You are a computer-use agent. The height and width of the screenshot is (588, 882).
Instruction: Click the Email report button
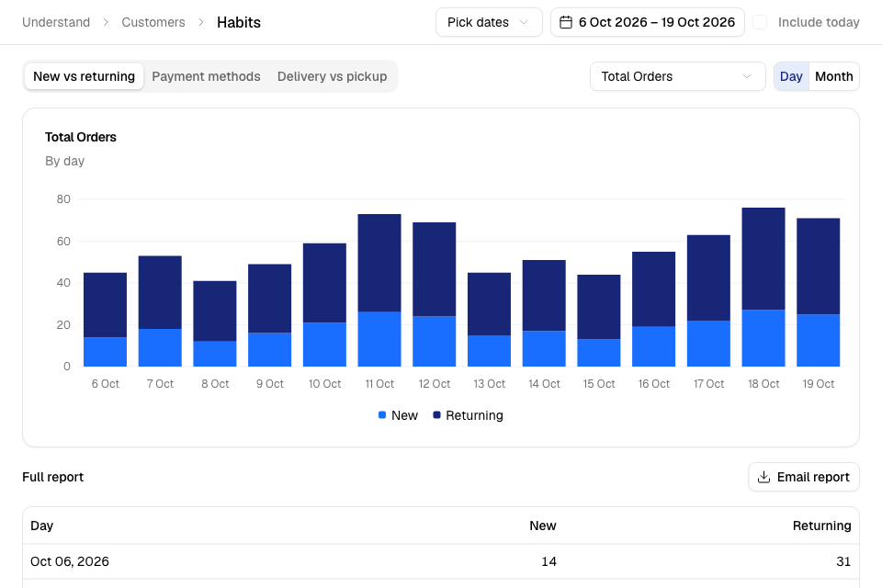pos(804,477)
